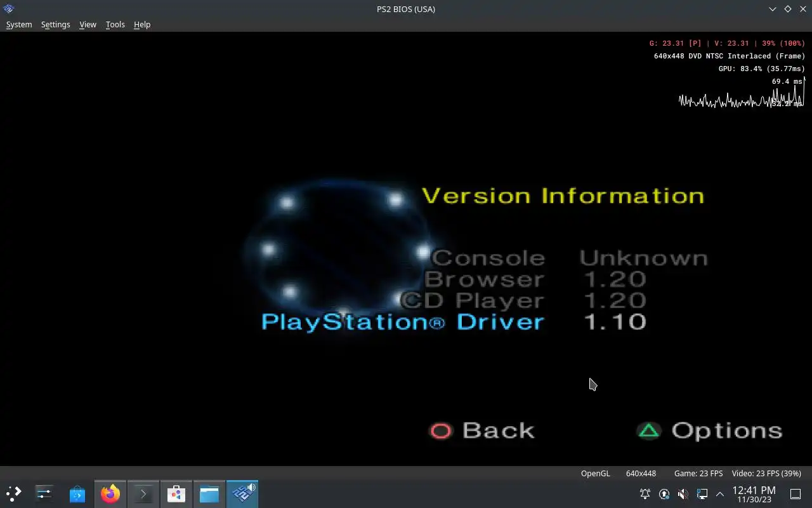Image resolution: width=812 pixels, height=508 pixels.
Task: Open the network display tray icon
Action: 702,493
